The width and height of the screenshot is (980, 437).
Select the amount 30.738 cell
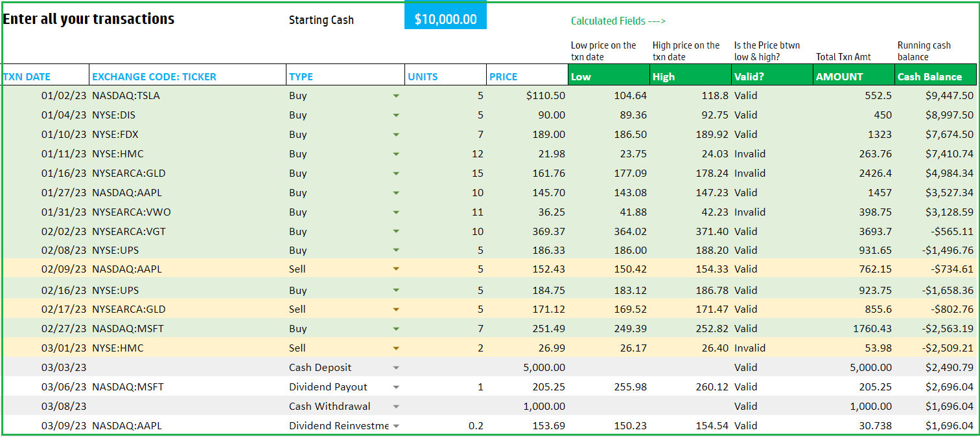(x=854, y=426)
